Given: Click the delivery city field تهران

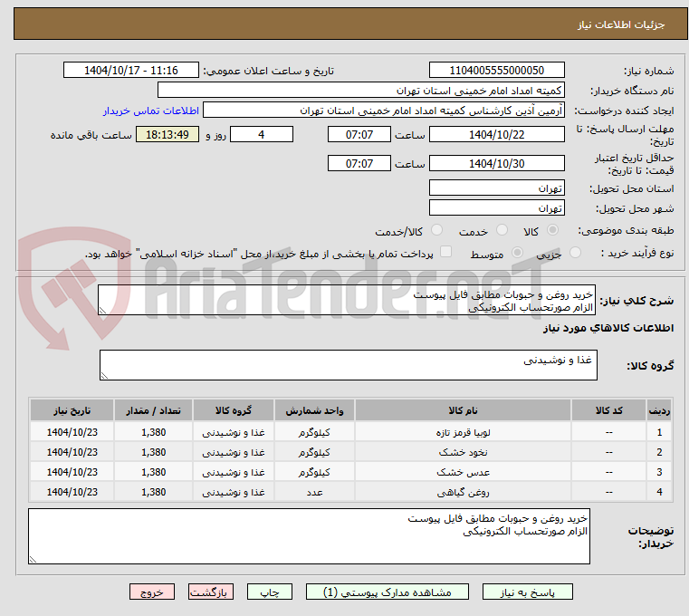Looking at the screenshot, I should [496, 207].
